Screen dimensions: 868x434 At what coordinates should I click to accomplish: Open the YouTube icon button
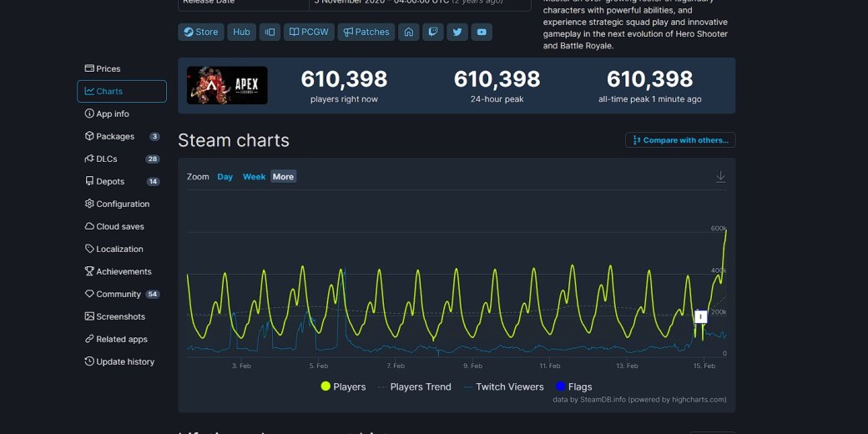[482, 32]
